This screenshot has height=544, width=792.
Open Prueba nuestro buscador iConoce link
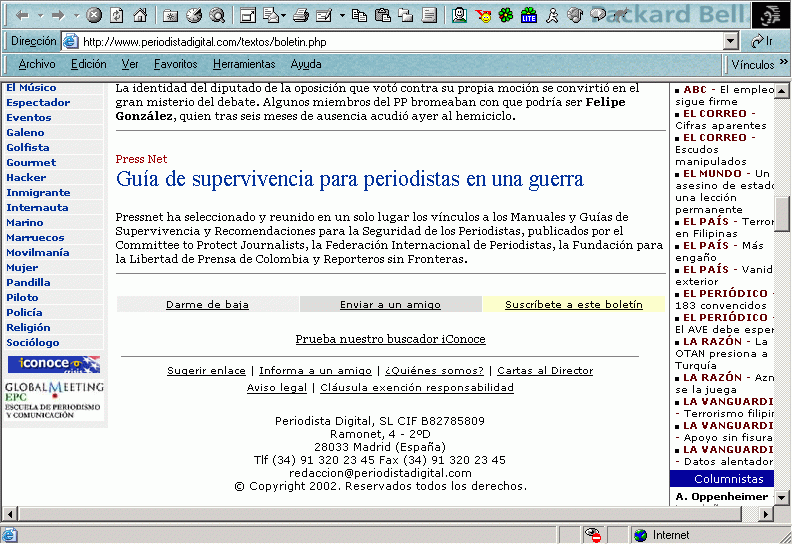(390, 339)
